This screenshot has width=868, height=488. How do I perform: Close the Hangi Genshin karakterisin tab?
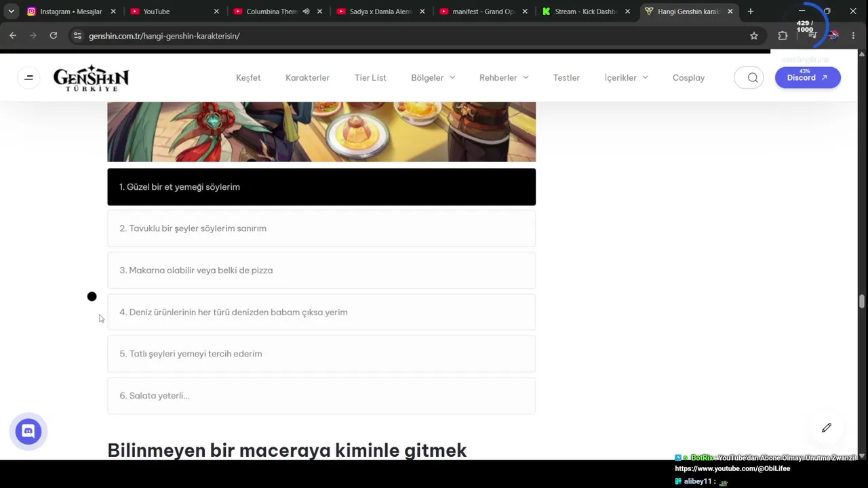coord(730,12)
